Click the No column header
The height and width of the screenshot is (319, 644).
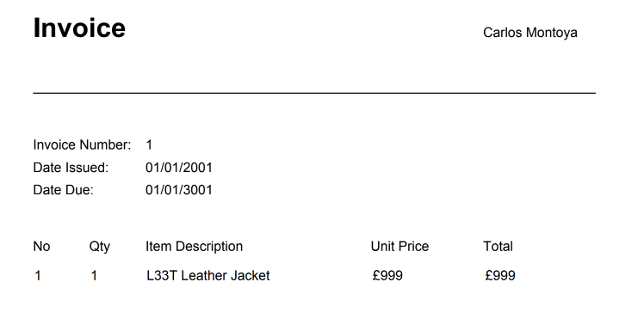[41, 247]
